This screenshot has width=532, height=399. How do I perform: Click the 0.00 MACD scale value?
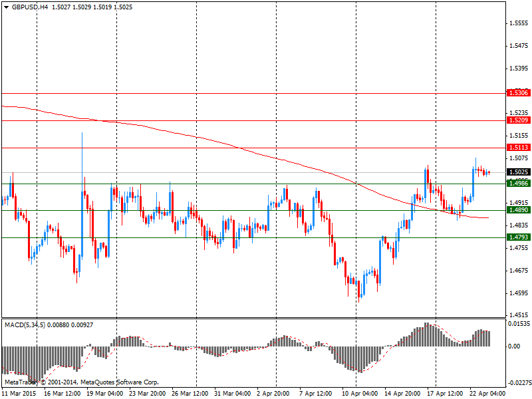(513, 346)
